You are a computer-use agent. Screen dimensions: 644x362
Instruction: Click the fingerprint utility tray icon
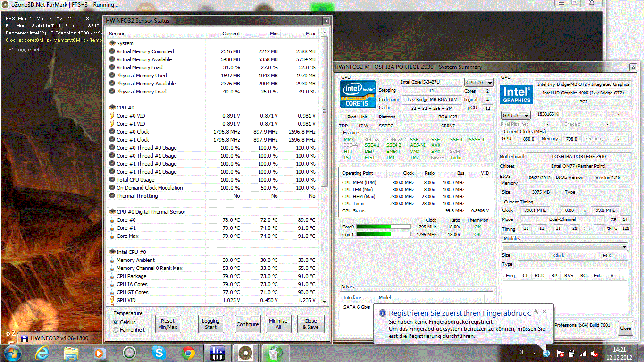546,353
